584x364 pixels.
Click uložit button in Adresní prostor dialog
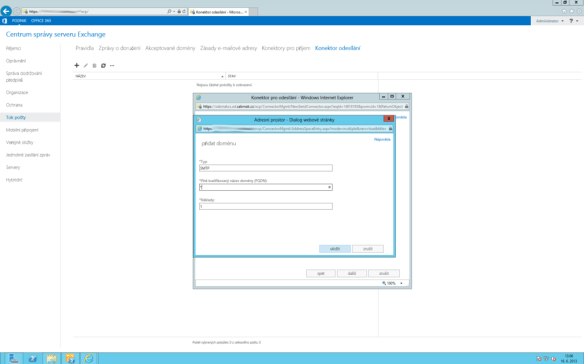click(x=335, y=249)
